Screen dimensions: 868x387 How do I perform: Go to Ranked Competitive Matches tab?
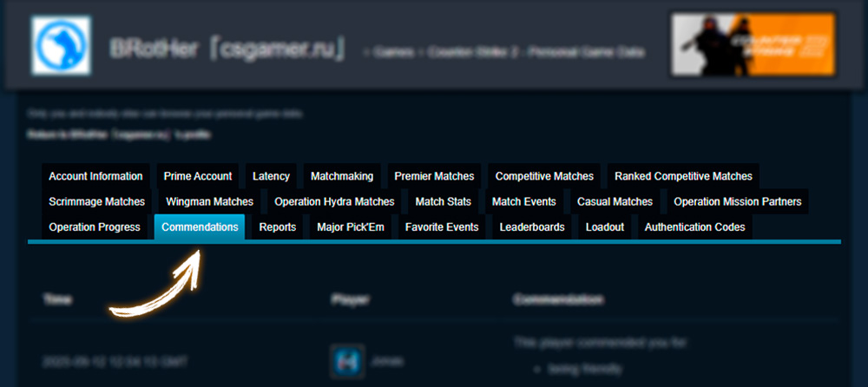[x=684, y=176]
